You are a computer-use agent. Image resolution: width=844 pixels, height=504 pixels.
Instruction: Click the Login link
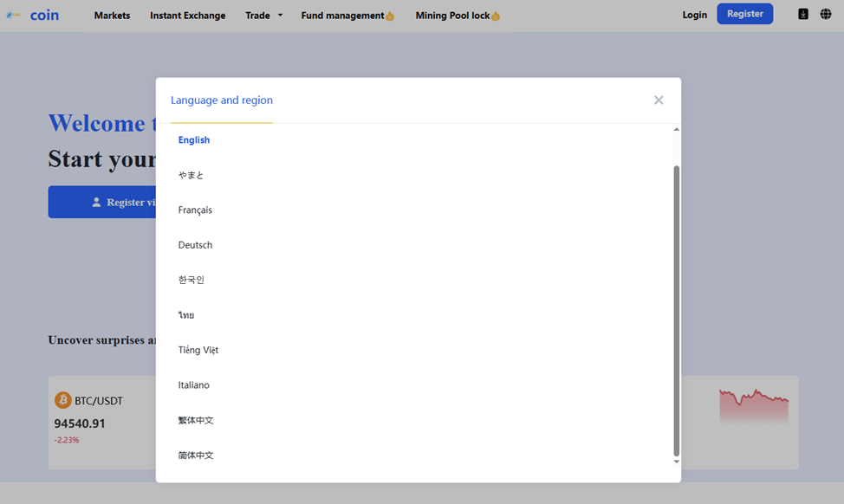click(694, 15)
